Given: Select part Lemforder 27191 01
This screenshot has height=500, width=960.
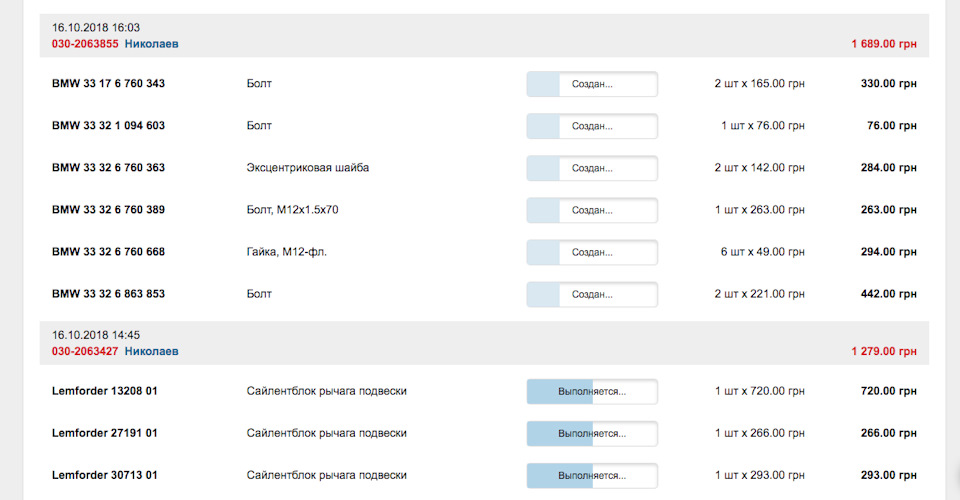Looking at the screenshot, I should tap(104, 433).
